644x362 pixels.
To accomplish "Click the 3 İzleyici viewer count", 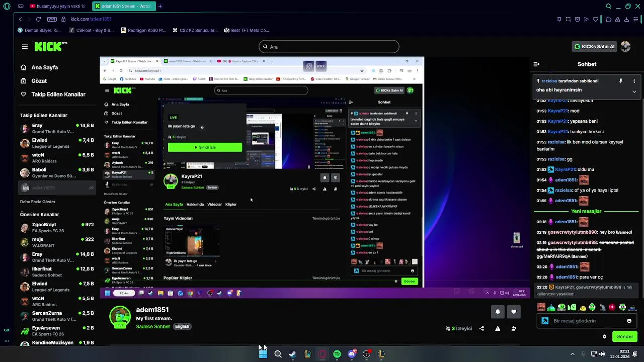I will click(459, 329).
